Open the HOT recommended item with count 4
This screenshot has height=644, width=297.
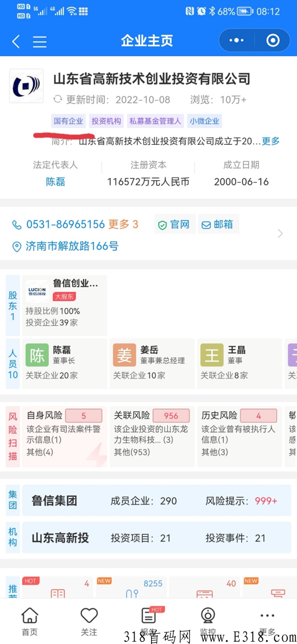pyautogui.click(x=57, y=588)
